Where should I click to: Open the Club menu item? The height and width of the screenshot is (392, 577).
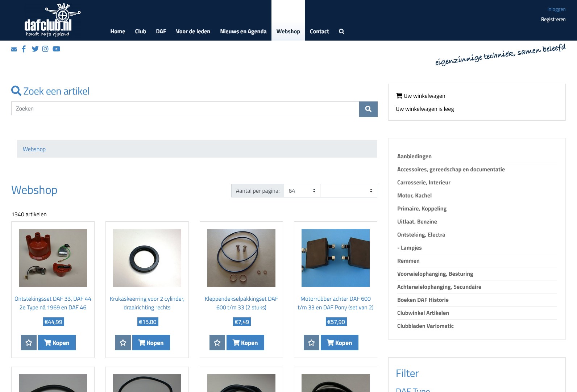[141, 32]
